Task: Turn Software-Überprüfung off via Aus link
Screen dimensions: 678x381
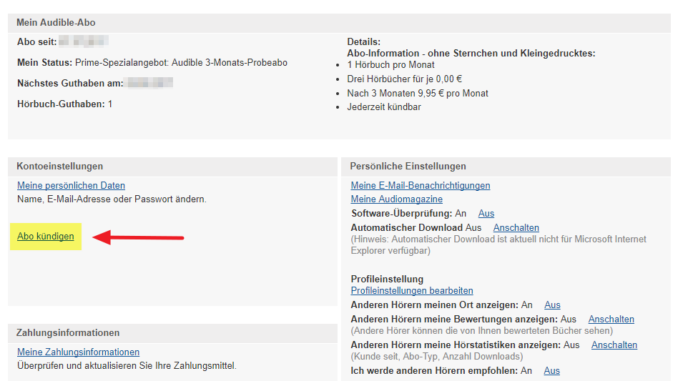Action: pos(486,213)
